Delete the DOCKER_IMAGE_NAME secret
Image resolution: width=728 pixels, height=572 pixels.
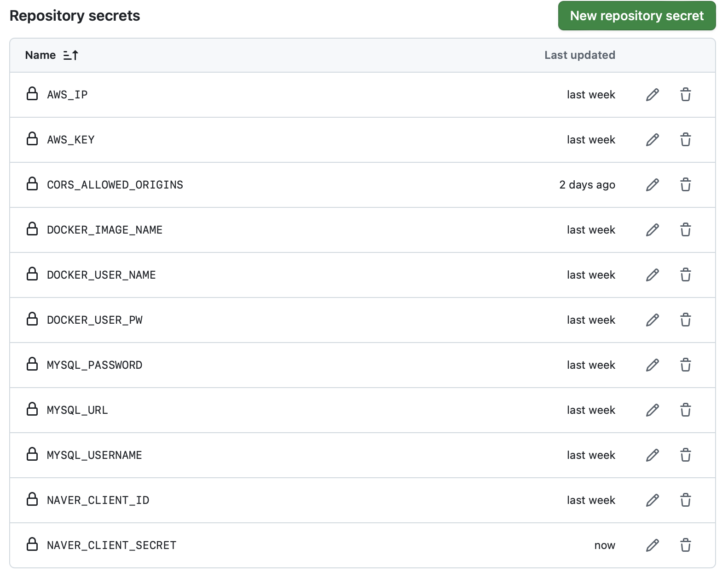point(686,230)
